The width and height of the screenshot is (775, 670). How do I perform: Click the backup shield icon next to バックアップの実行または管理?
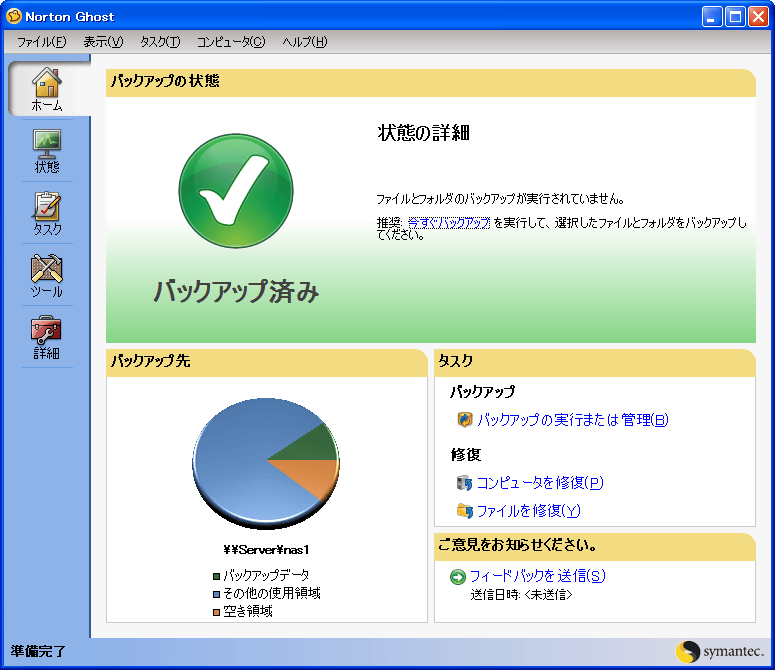click(x=465, y=419)
